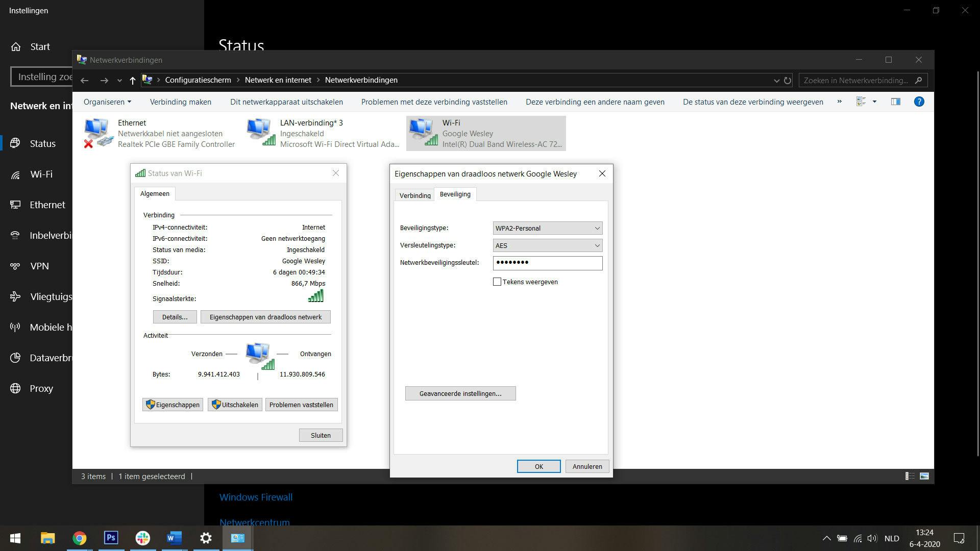
Task: Show more toolbar commands chevron
Action: [839, 102]
